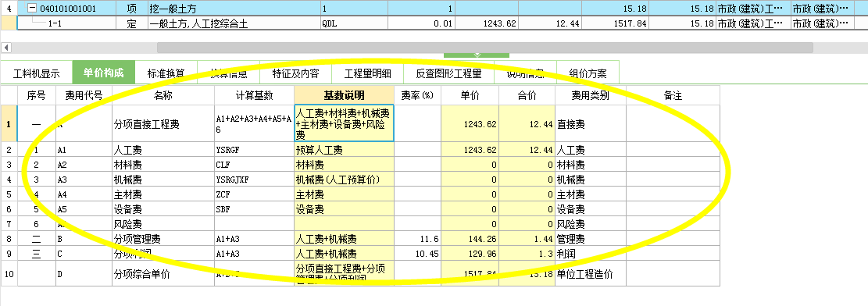Click the QDL unit cell
Image resolution: width=868 pixels, height=306 pixels.
(354, 23)
